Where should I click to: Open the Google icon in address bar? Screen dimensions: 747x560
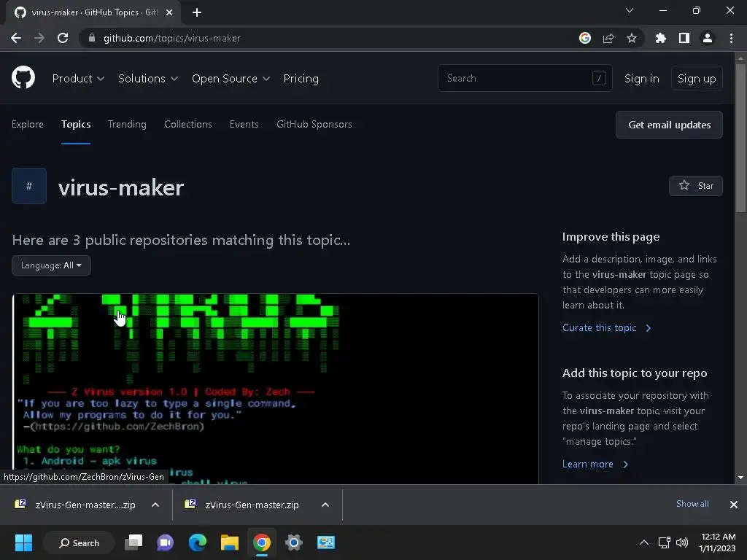tap(585, 38)
